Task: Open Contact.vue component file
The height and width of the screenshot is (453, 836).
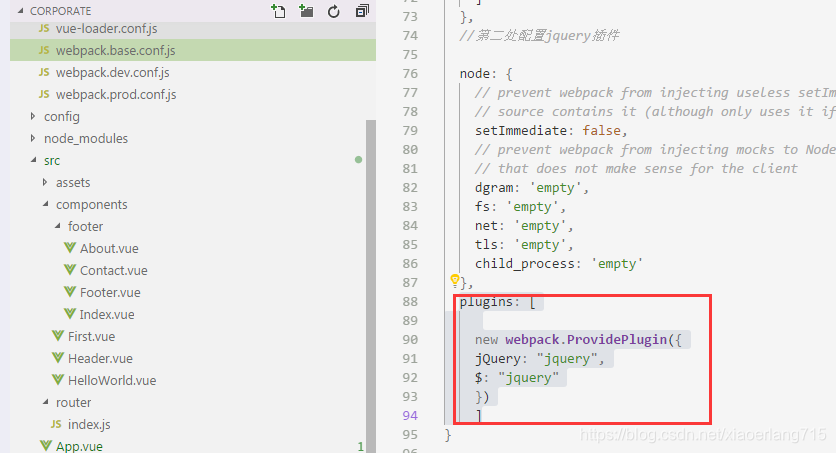Action: 114,270
